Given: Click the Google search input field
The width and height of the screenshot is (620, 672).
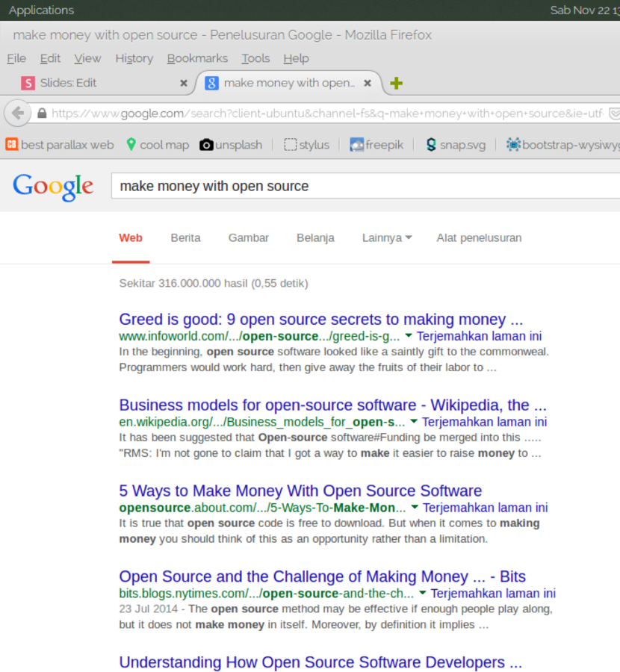Looking at the screenshot, I should click(365, 186).
